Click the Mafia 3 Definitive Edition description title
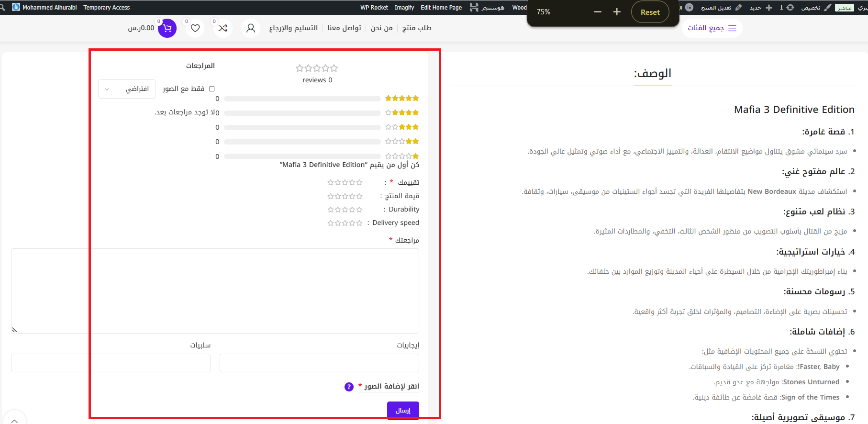 (794, 110)
